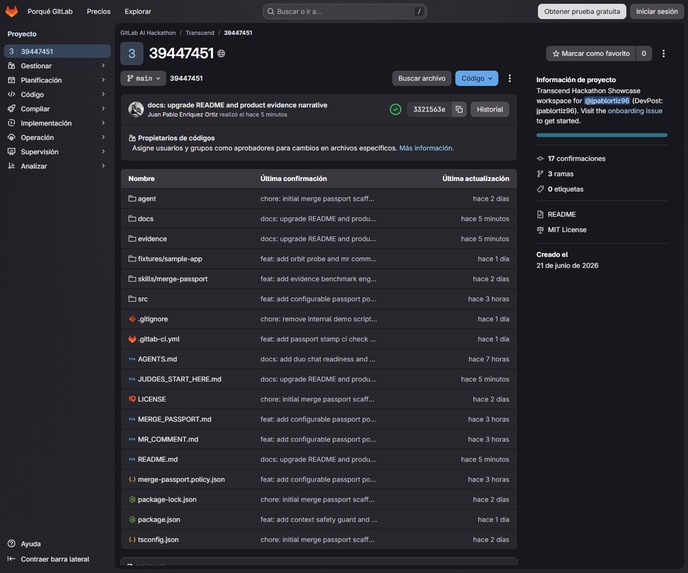The image size is (688, 573).
Task: Click README document icon in sidebar info
Action: click(540, 215)
